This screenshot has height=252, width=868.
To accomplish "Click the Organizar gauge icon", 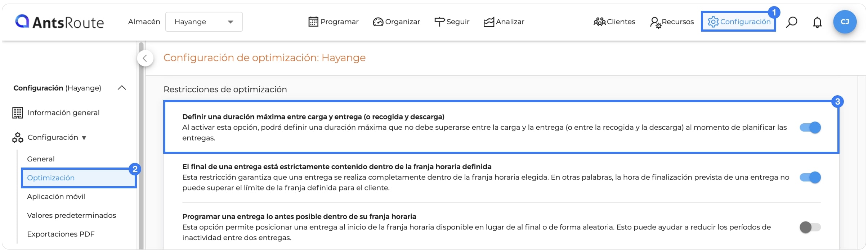I will pos(378,22).
